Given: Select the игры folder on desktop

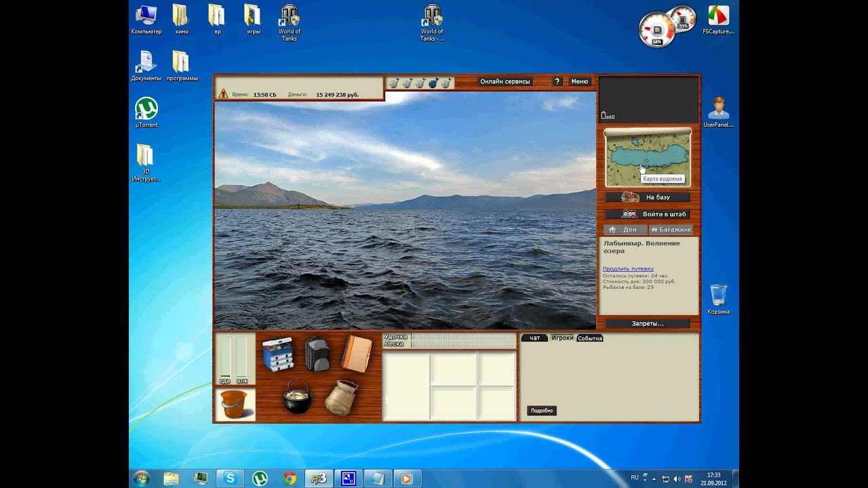Looking at the screenshot, I should (x=253, y=20).
